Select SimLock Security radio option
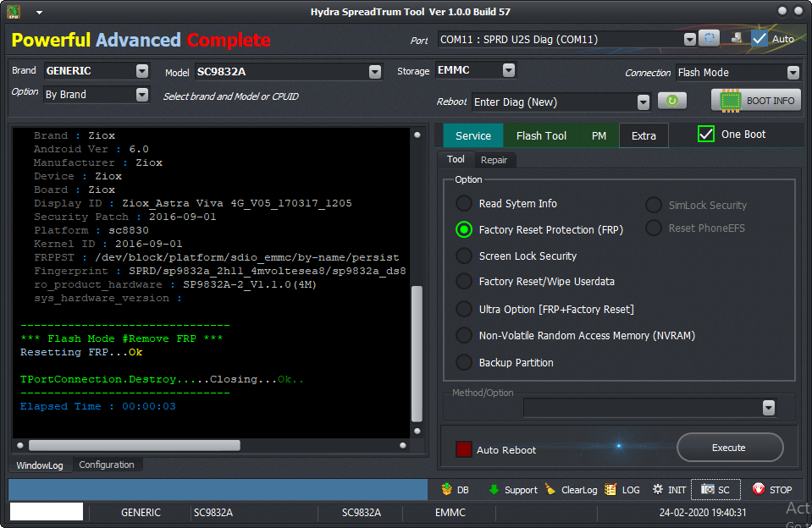 [654, 205]
